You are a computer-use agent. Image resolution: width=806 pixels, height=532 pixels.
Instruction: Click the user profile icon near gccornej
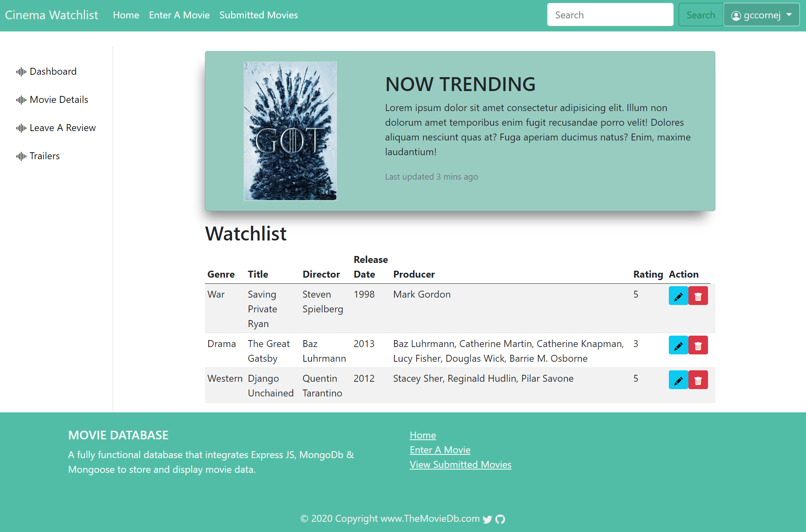pos(736,16)
